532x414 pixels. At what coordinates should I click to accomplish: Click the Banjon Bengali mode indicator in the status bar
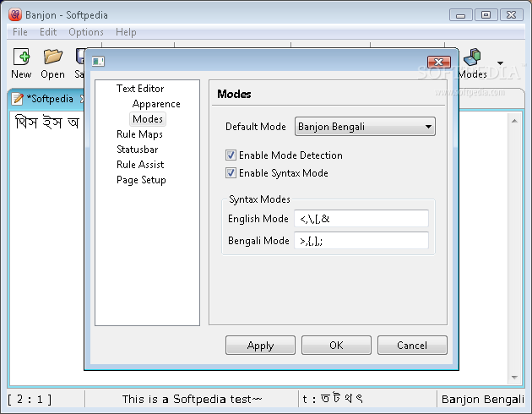482,399
